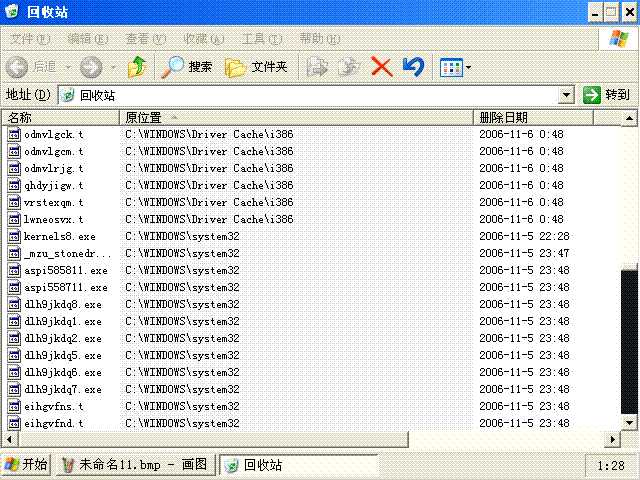The width and height of the screenshot is (640, 480).
Task: Open the Start (开始) menu
Action: click(x=26, y=465)
